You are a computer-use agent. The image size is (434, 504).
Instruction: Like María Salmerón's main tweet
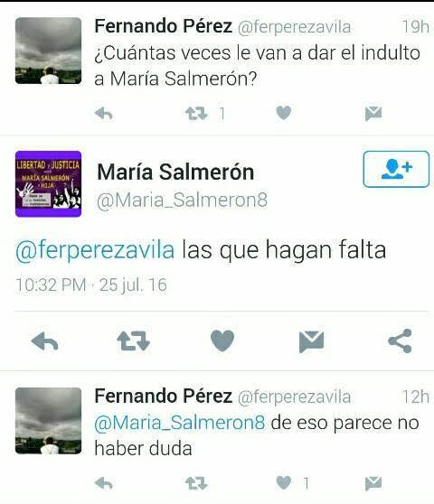pos(222,341)
